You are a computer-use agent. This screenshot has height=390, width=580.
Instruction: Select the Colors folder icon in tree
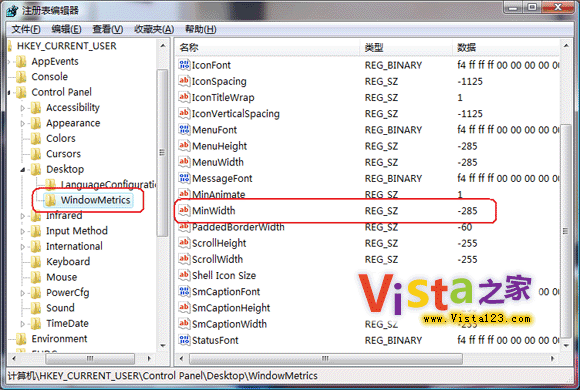tap(36, 138)
